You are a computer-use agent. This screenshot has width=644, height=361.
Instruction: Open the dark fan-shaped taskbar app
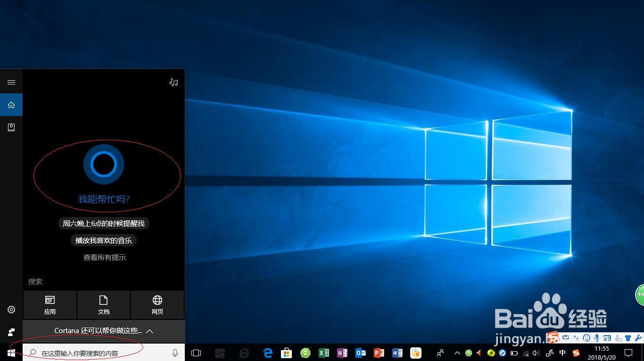point(220,353)
